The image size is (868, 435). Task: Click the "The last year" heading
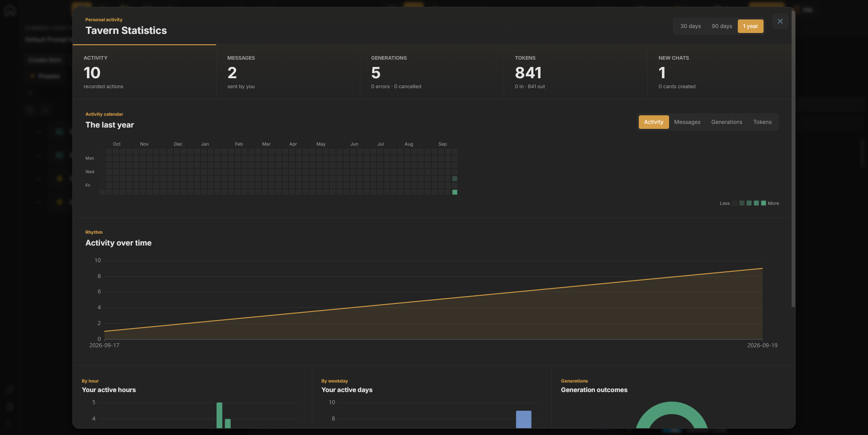110,125
